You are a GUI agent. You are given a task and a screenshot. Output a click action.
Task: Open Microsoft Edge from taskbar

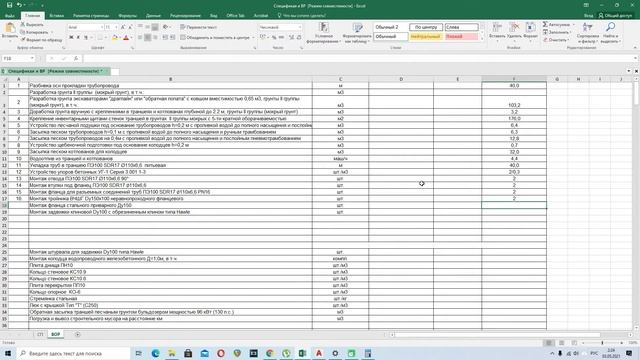(x=156, y=353)
